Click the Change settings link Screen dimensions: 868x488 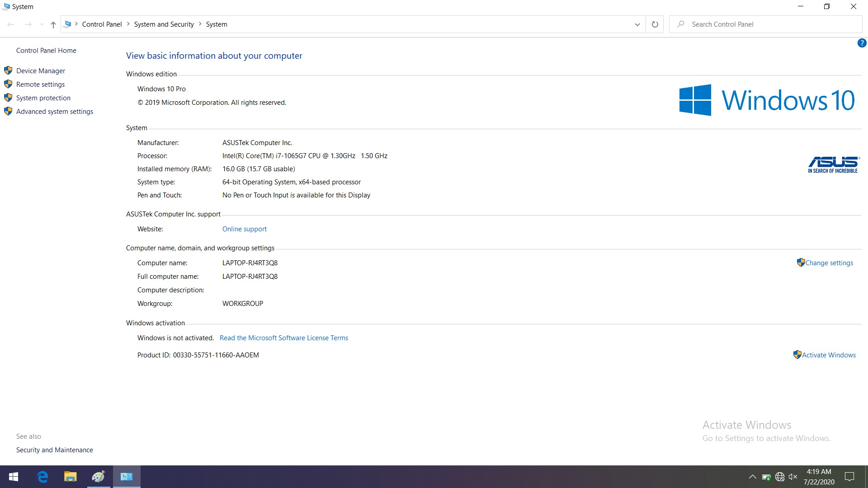point(829,263)
